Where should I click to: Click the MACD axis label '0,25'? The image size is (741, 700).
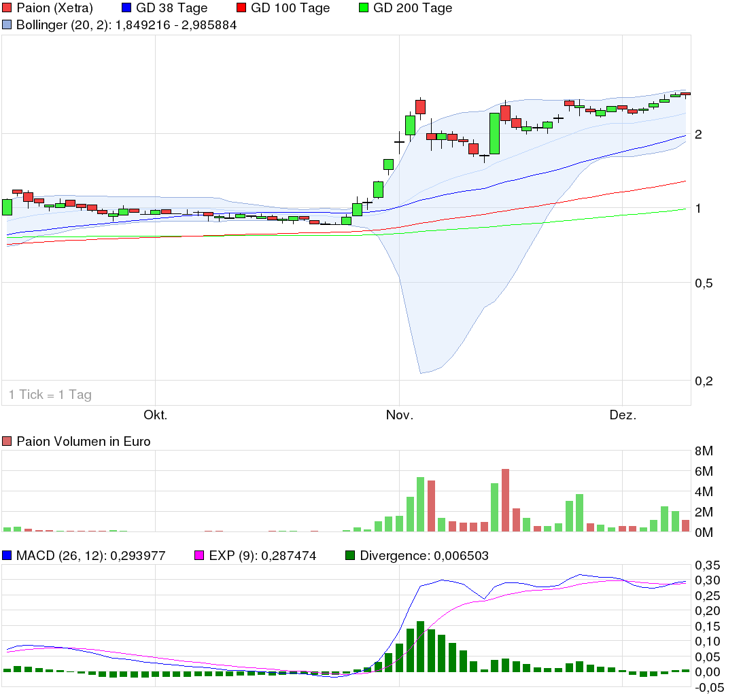pos(708,596)
